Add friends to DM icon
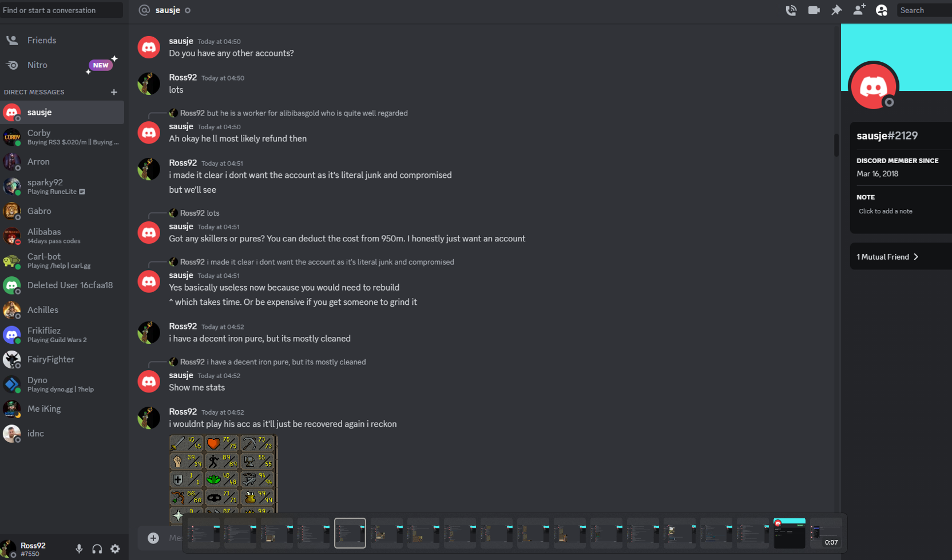This screenshot has height=560, width=952. pyautogui.click(x=859, y=10)
